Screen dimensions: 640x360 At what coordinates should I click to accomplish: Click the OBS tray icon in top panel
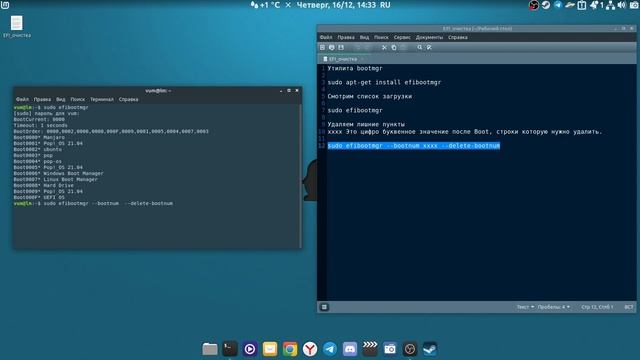[x=533, y=5]
